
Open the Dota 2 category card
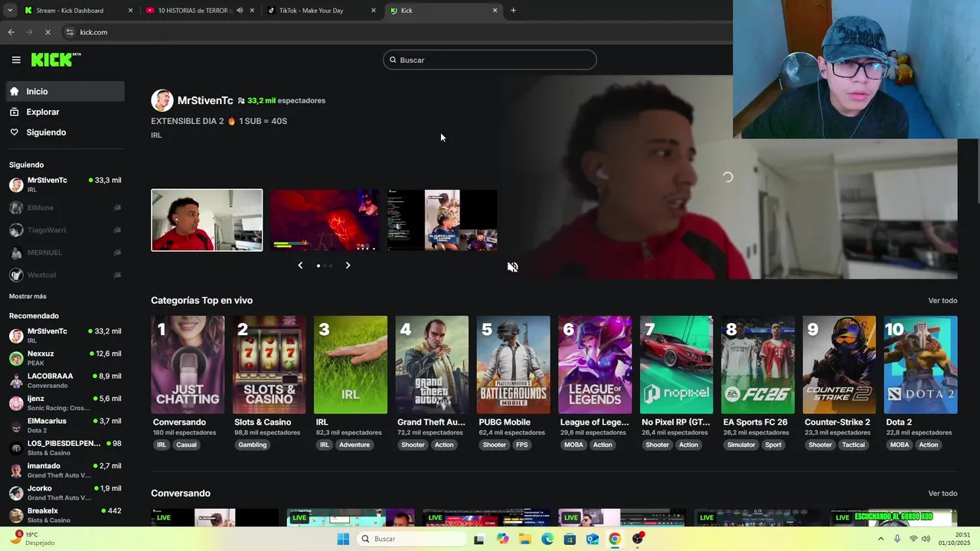920,365
